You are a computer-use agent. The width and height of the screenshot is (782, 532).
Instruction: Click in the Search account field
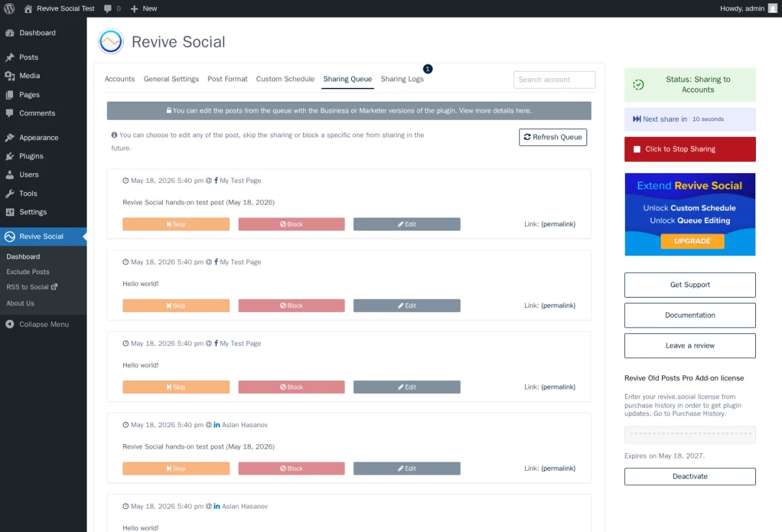(555, 79)
